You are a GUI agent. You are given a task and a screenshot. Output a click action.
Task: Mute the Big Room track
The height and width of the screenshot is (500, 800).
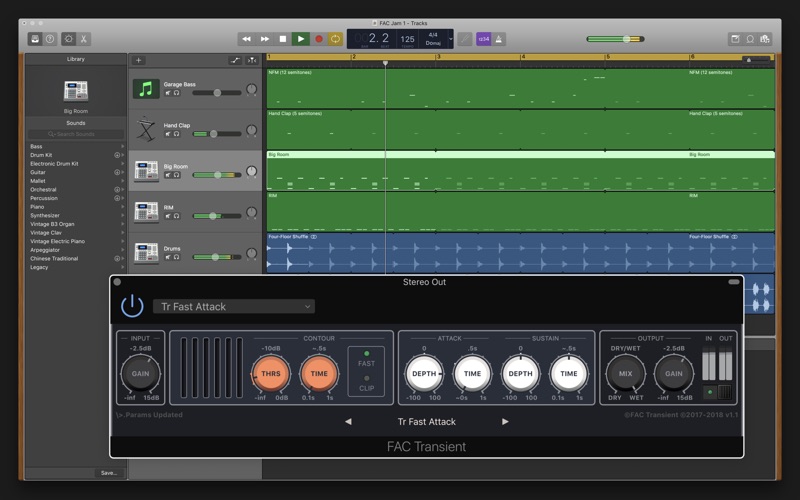167,175
